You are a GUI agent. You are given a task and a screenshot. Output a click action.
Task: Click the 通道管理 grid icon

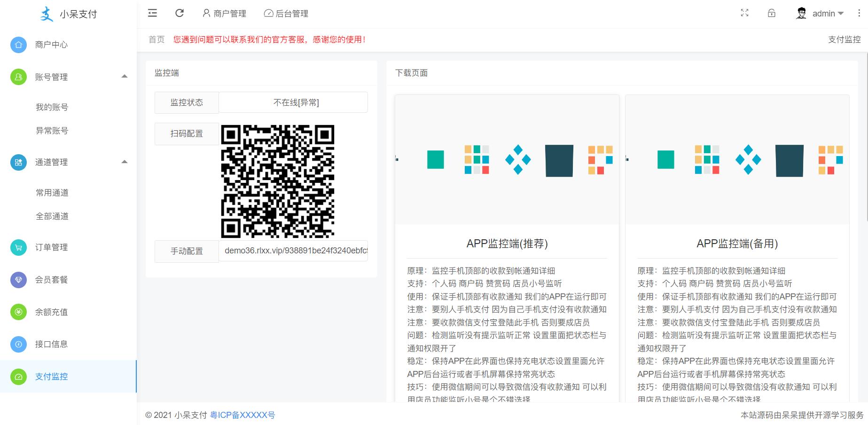[18, 162]
